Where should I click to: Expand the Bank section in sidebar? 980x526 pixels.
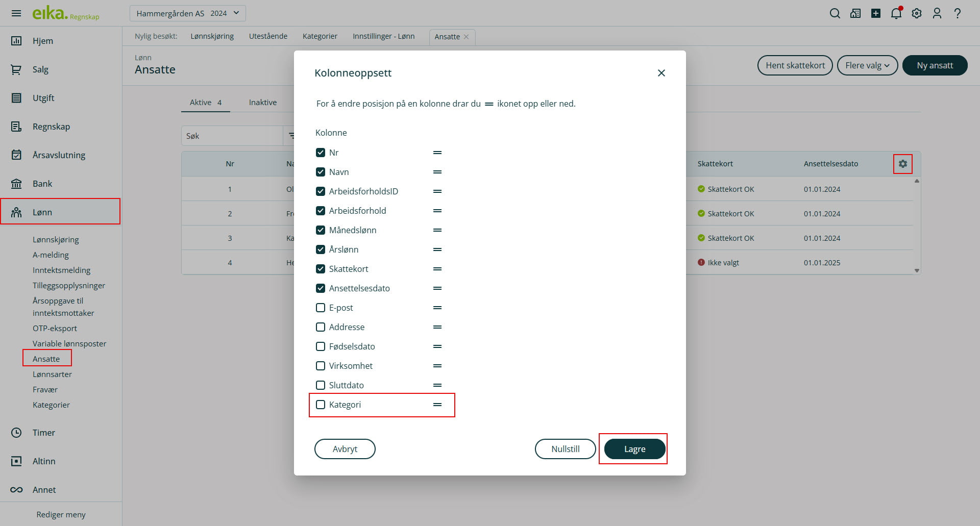42,184
